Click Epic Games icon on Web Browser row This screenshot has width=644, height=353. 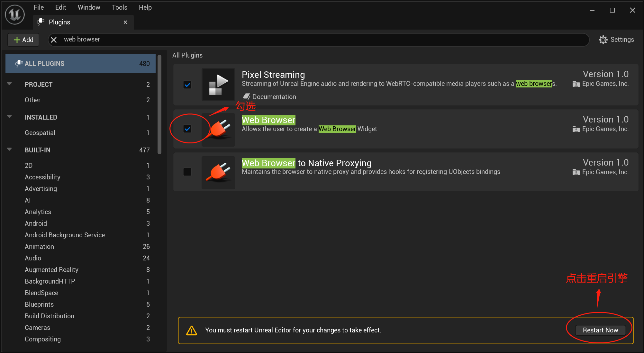coord(576,129)
